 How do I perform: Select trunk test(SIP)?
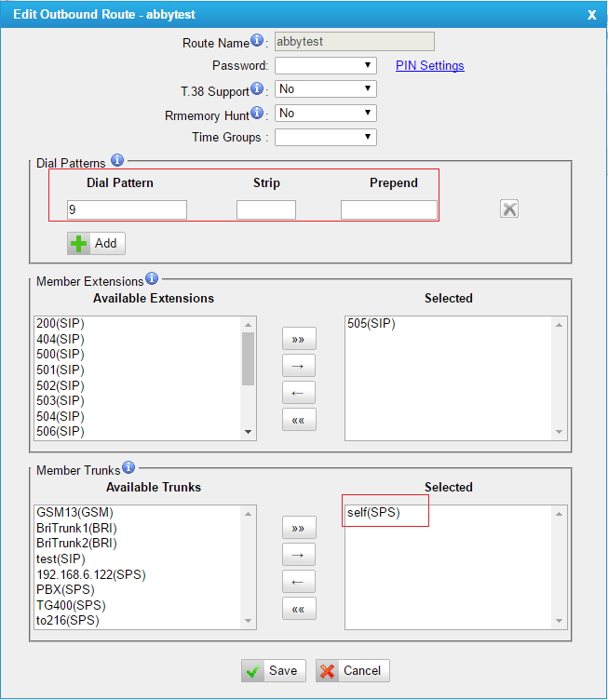[61, 559]
